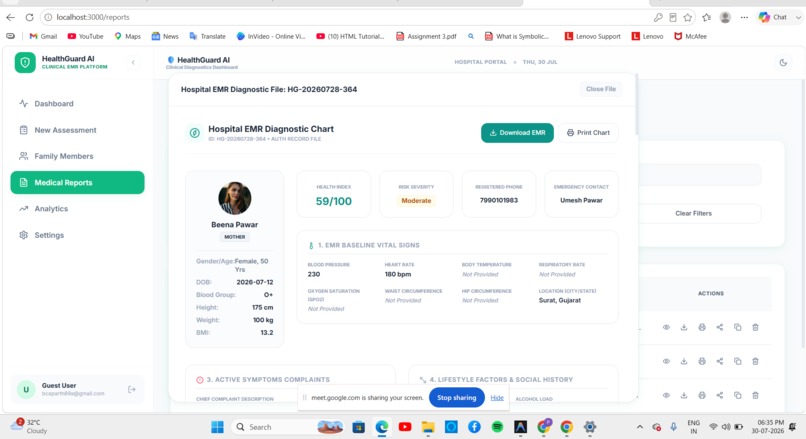Collapse the sidebar with the chevron

133,63
